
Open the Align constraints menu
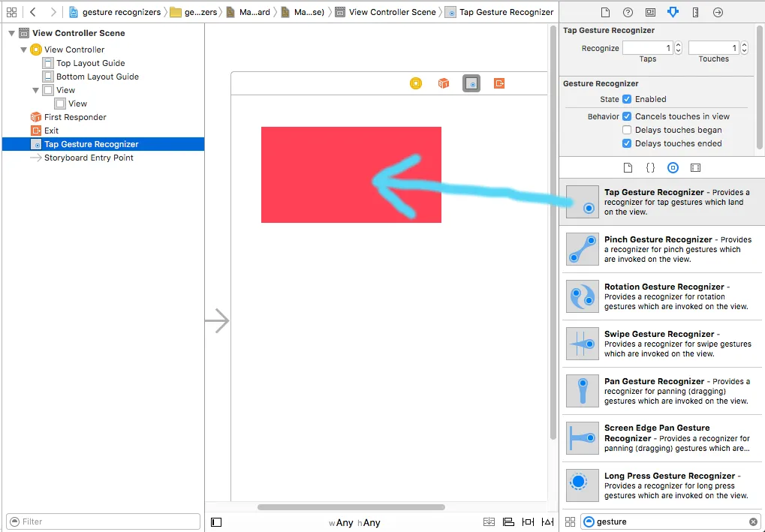[x=508, y=522]
